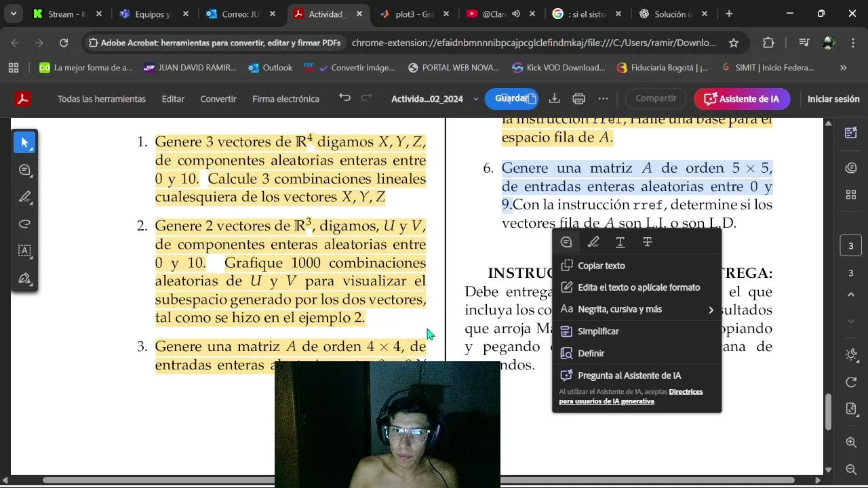Print the PDF document

pyautogui.click(x=578, y=99)
